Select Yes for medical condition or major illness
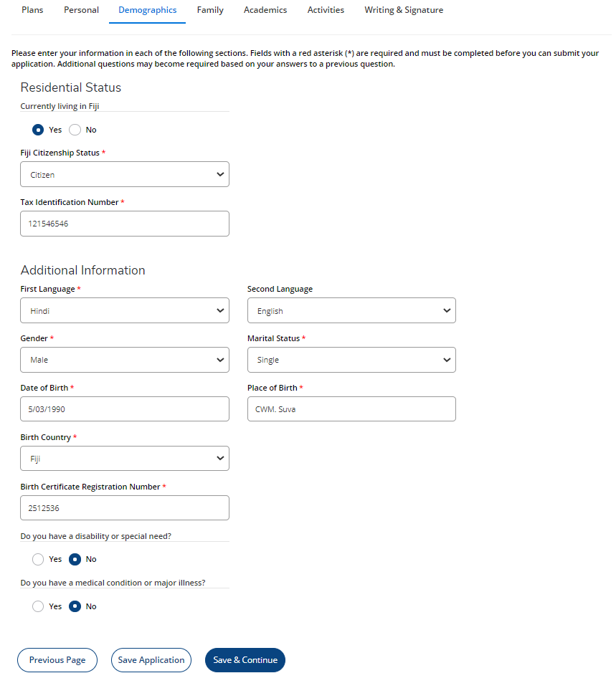This screenshot has width=616, height=673. click(x=38, y=606)
